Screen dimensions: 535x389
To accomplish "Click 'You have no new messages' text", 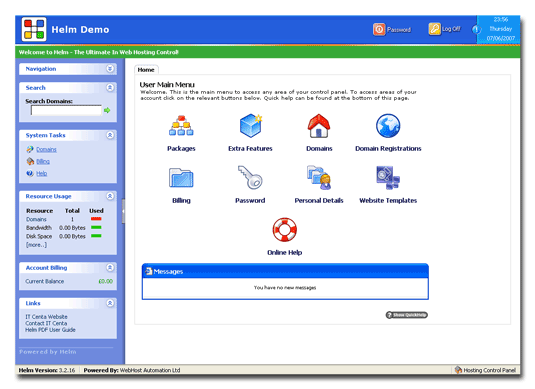I will pos(285,288).
